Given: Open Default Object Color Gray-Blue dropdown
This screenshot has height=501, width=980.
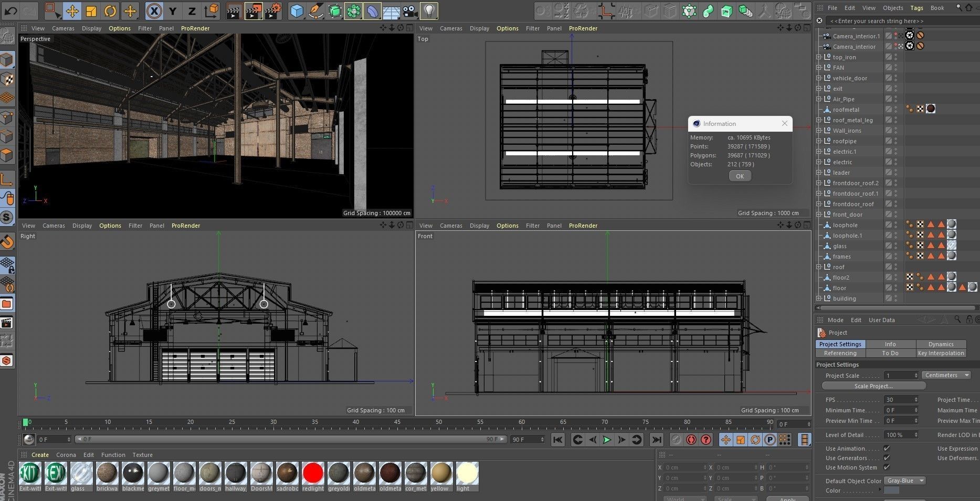Looking at the screenshot, I should tap(905, 481).
